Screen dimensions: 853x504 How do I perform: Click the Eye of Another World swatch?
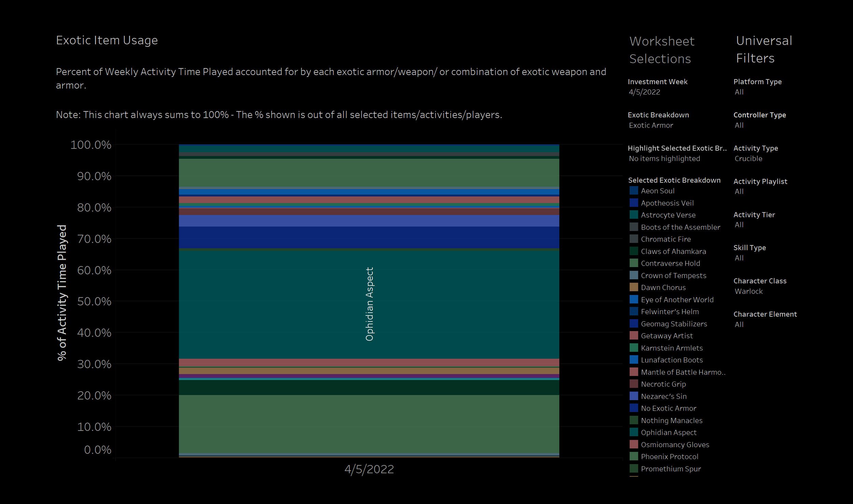pos(634,299)
